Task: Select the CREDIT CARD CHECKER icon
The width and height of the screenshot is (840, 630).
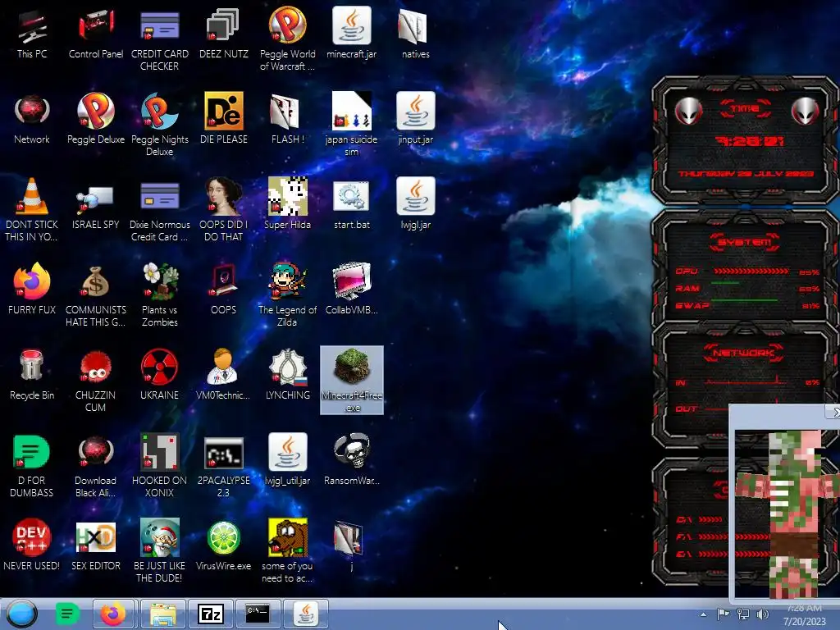Action: 160,27
